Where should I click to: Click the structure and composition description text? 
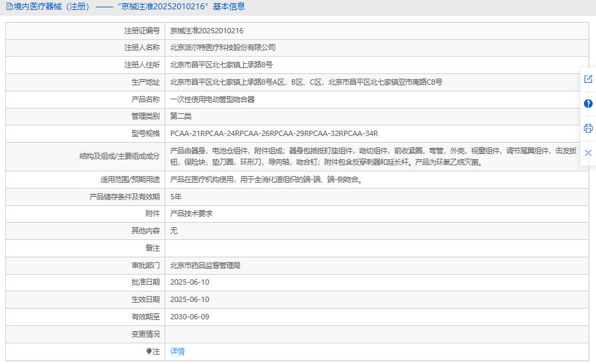[373, 157]
